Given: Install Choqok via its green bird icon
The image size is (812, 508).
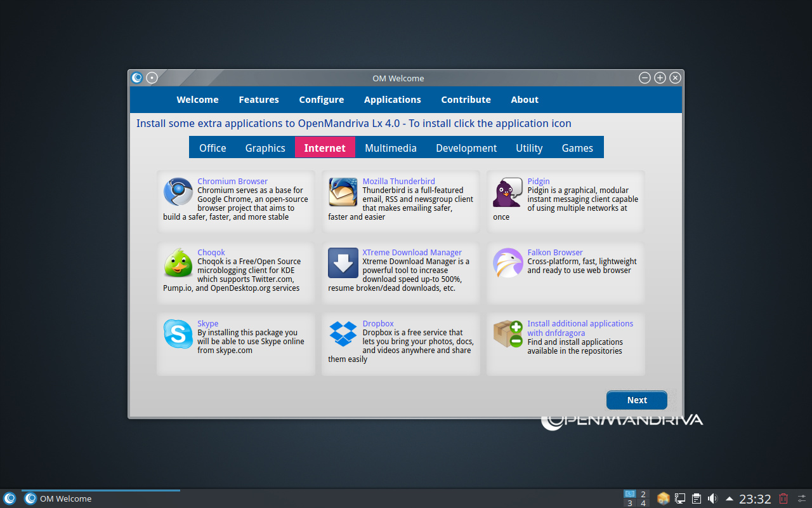Looking at the screenshot, I should (x=178, y=263).
